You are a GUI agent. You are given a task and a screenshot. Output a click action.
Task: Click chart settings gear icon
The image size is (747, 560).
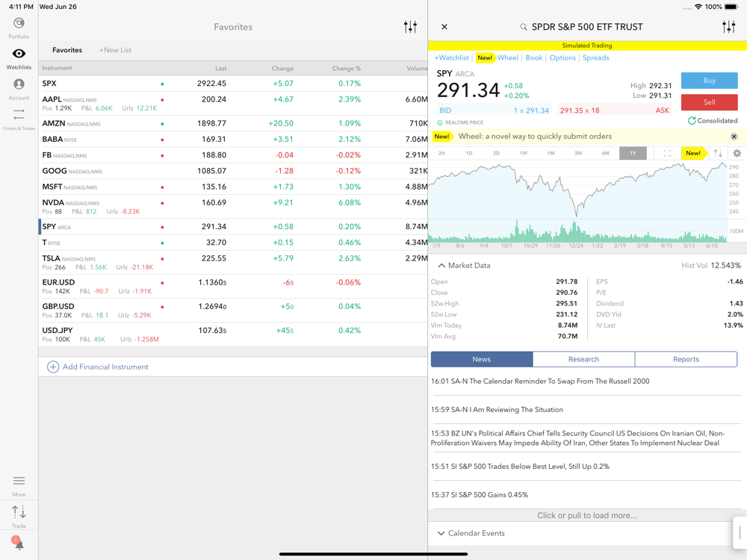click(x=737, y=153)
